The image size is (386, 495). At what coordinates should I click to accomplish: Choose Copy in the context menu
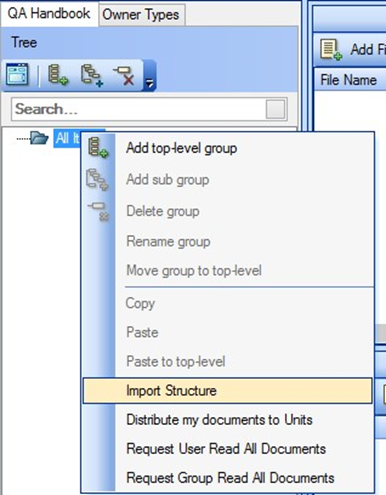[x=227, y=303]
